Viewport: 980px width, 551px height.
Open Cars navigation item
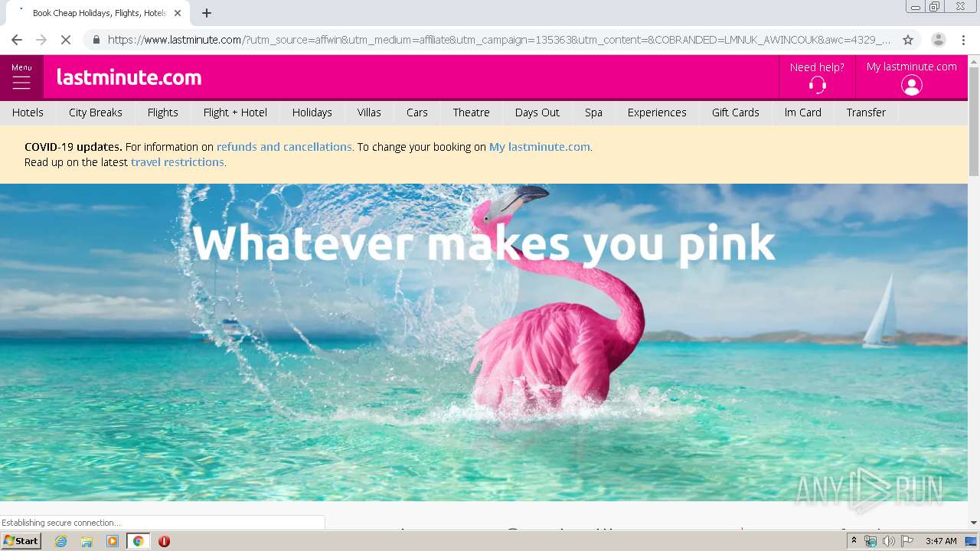(x=417, y=112)
